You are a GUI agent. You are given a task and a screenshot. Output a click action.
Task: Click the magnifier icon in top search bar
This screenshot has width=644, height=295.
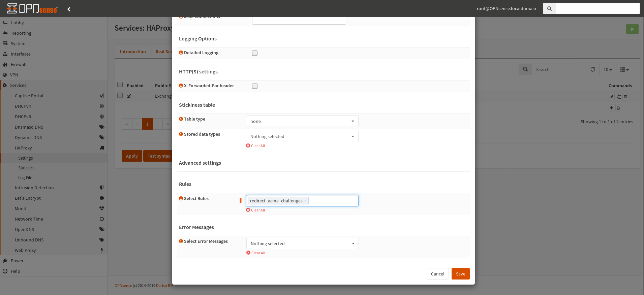click(x=549, y=8)
